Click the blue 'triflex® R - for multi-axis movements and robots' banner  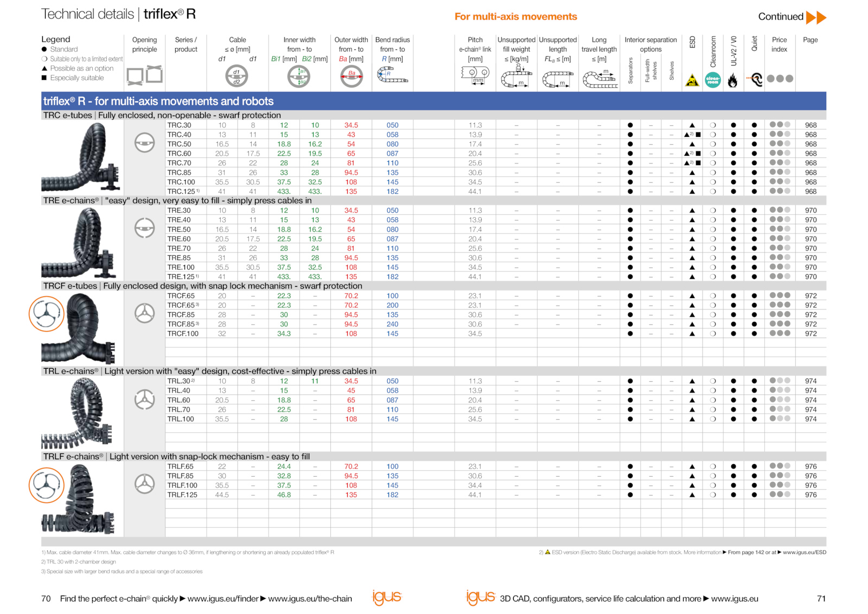click(x=433, y=102)
